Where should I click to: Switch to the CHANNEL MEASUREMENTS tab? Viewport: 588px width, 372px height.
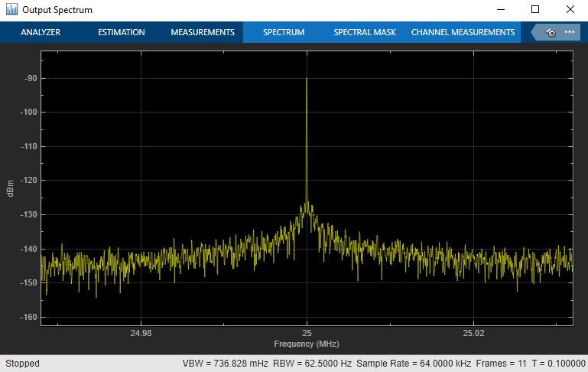pos(463,32)
